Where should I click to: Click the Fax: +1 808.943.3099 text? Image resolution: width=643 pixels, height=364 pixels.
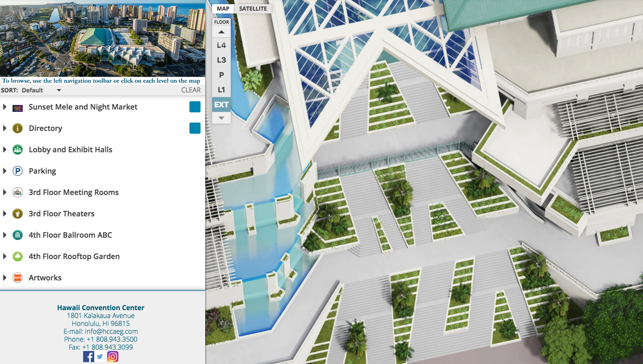click(101, 347)
